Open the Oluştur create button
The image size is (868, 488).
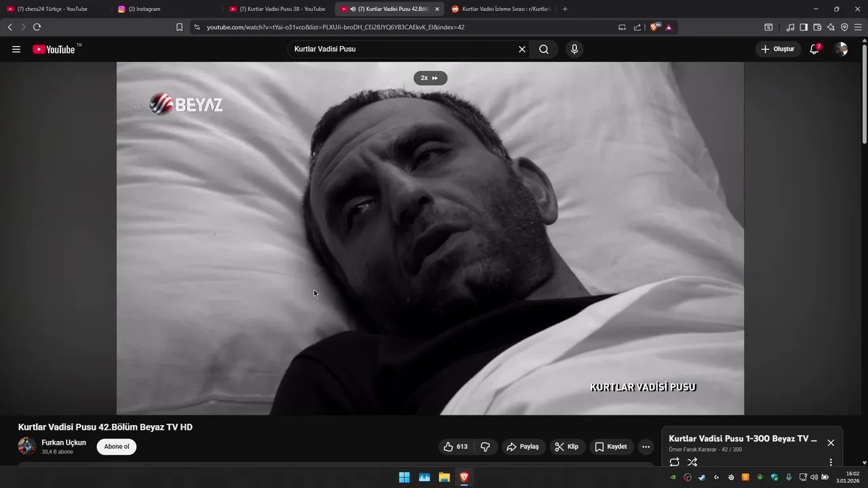[778, 49]
